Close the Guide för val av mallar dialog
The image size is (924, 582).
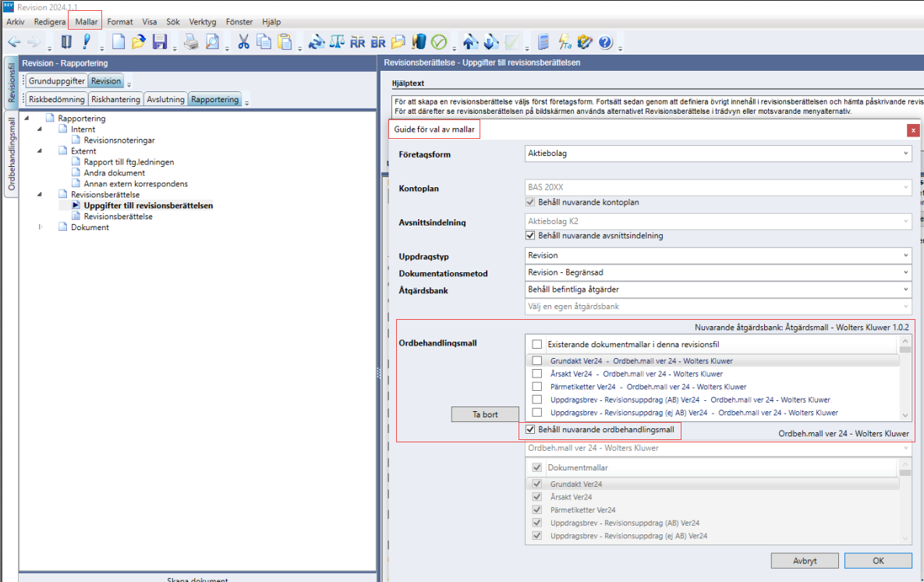tap(913, 130)
